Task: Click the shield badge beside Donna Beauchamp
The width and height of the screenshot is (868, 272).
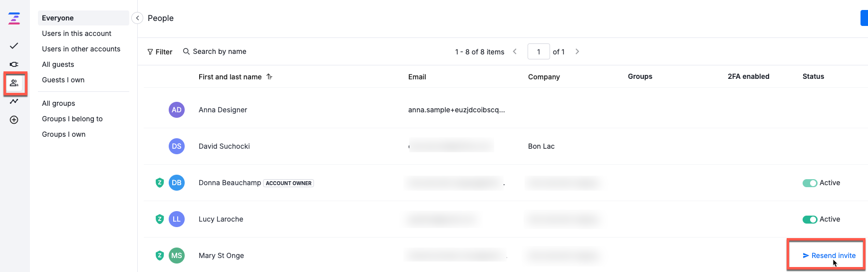Action: coord(160,183)
